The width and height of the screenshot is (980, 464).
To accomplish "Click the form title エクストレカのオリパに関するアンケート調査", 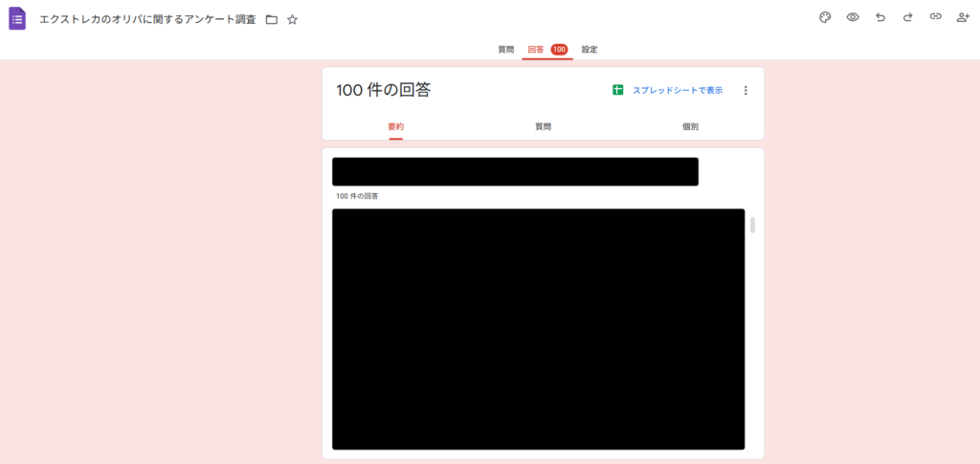I will (x=147, y=19).
